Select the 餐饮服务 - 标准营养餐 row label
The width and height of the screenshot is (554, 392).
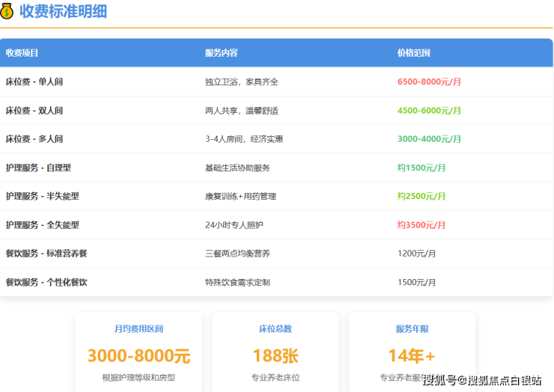[x=46, y=254]
